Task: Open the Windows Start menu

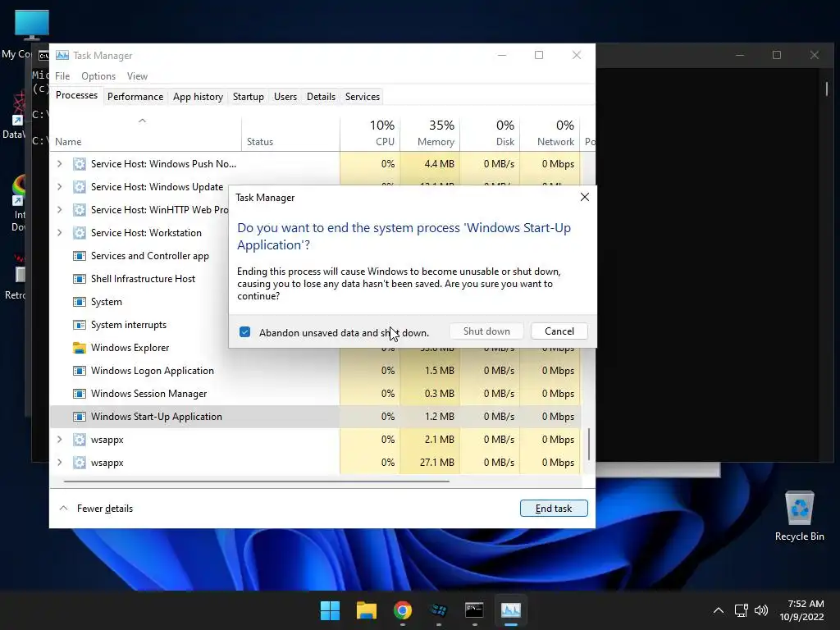Action: coord(330,610)
